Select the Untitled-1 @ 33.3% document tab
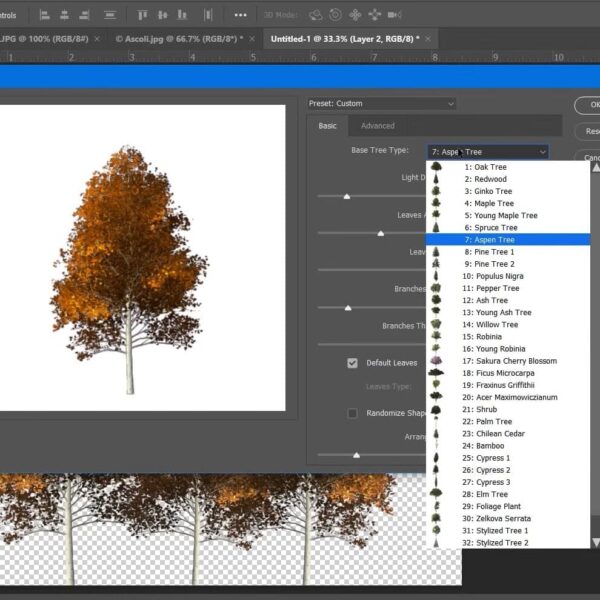600x600 pixels. pos(345,39)
